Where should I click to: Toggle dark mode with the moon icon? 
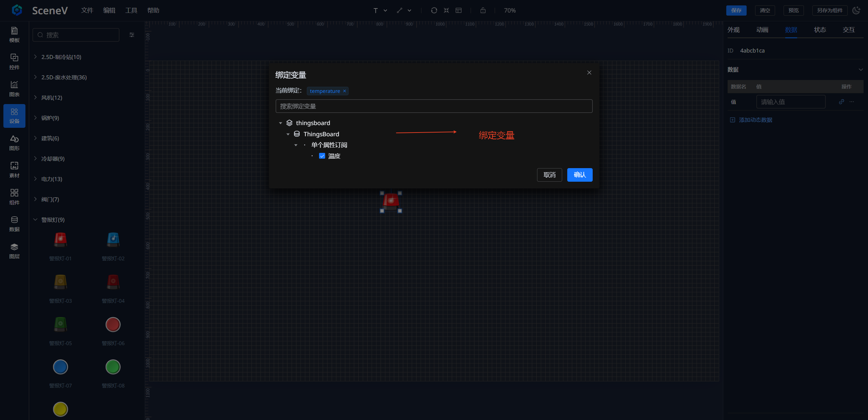856,11
